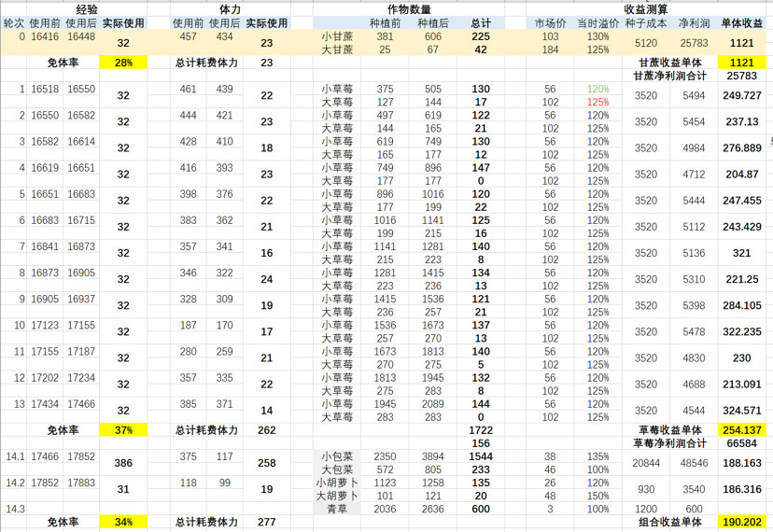Select the 386 actual experience cell
The image size is (773, 532).
coord(123,463)
